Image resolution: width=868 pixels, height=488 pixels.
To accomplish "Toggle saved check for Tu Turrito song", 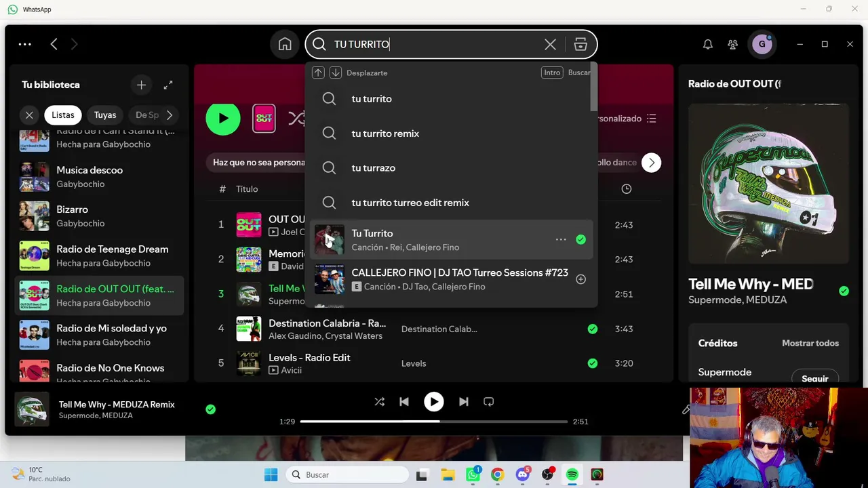I will coord(580,239).
